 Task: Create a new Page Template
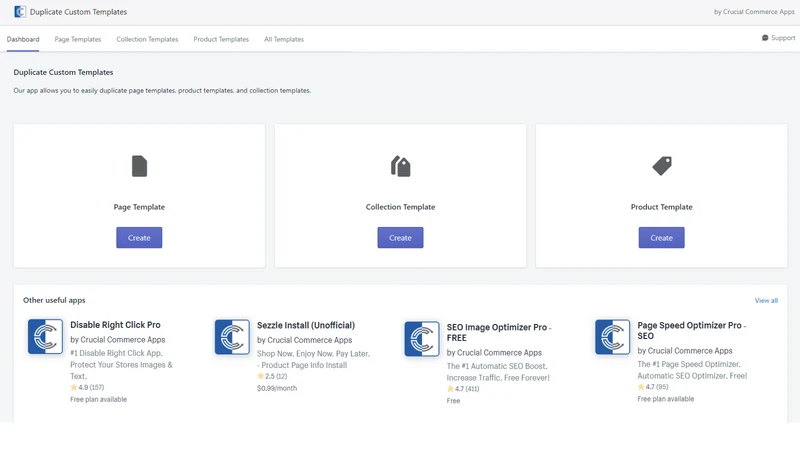pos(139,238)
